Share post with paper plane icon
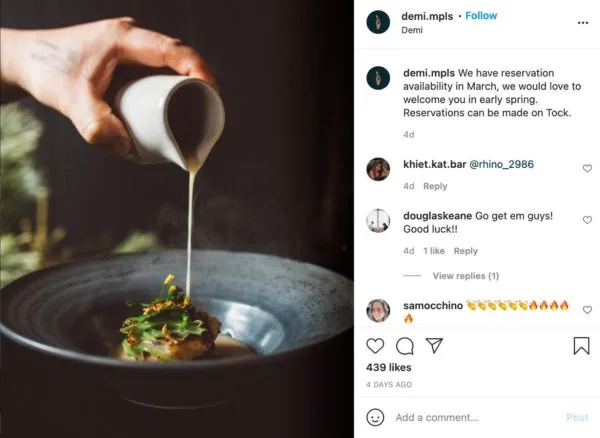The height and width of the screenshot is (438, 600). click(434, 346)
